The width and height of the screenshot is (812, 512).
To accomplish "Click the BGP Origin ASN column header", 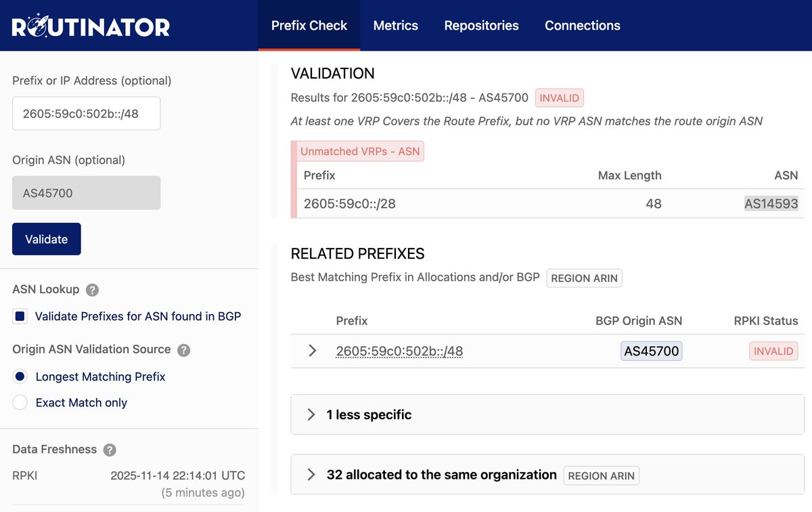I will click(639, 320).
